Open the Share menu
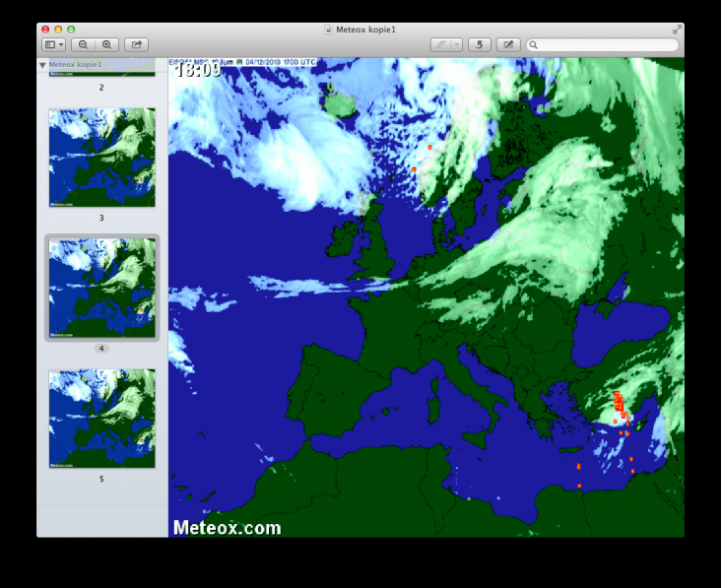 click(137, 44)
